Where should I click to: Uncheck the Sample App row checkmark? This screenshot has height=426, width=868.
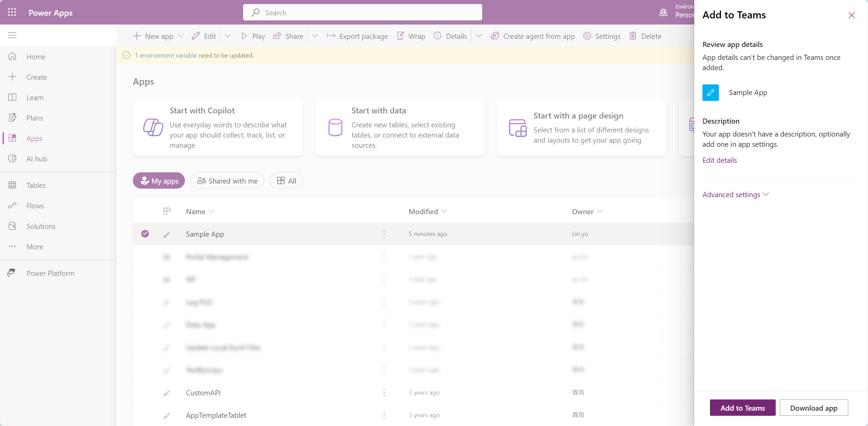pyautogui.click(x=145, y=234)
